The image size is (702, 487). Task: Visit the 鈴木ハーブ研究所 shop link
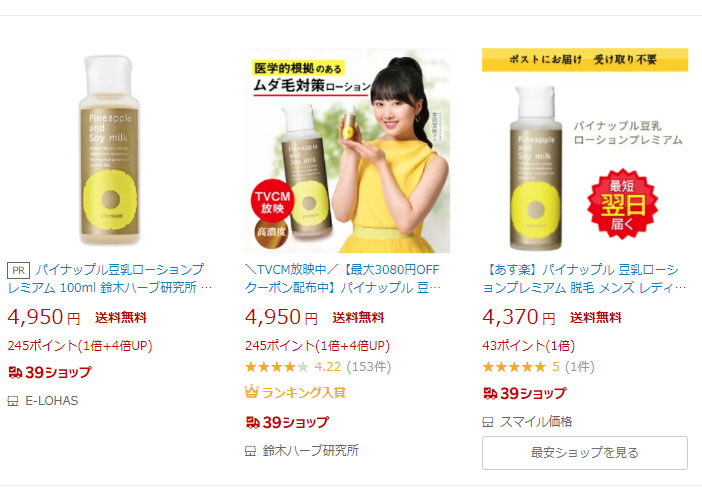(310, 450)
